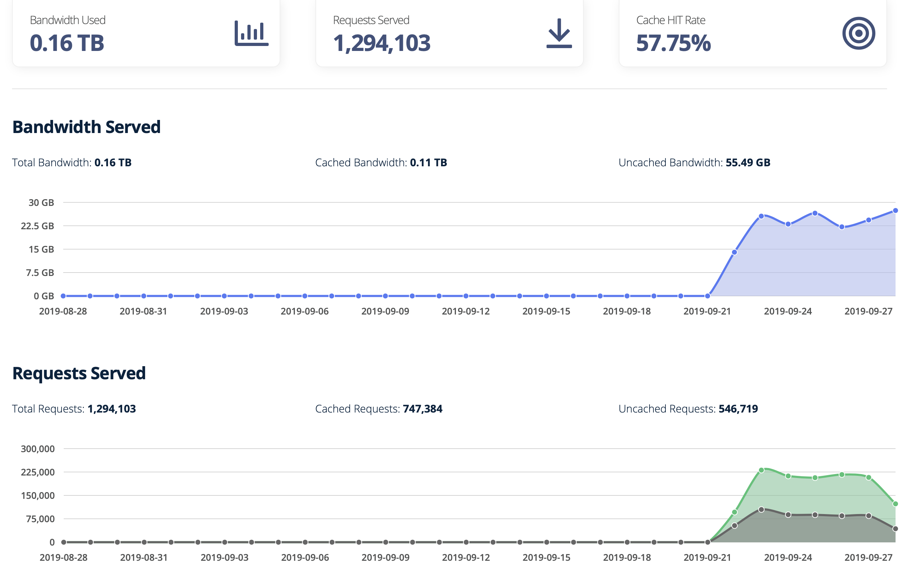Viewport: 909px width, 588px height.
Task: Click last gray uncached requests data point
Action: (895, 529)
